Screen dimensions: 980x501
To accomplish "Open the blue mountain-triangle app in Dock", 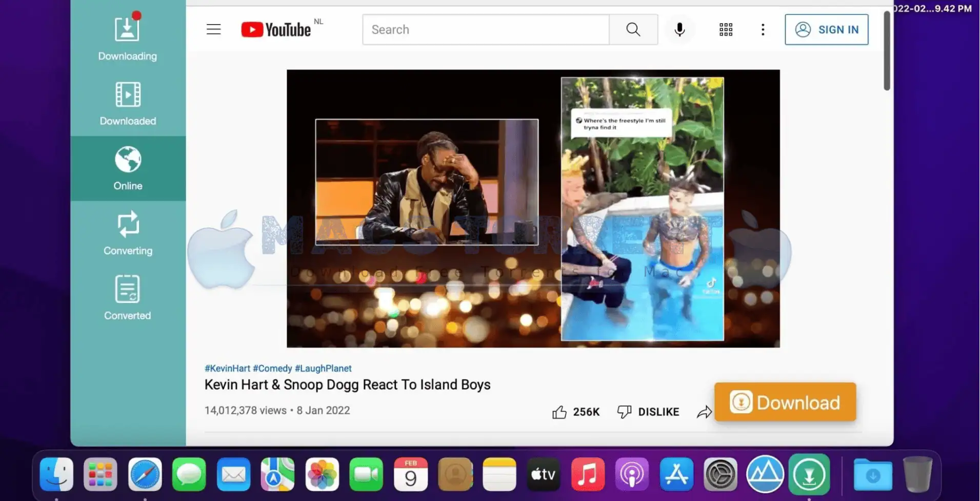I will pyautogui.click(x=765, y=474).
